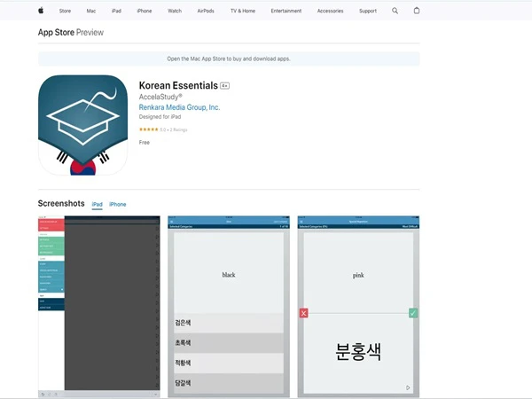Click the large 분홍색 word

(358, 351)
